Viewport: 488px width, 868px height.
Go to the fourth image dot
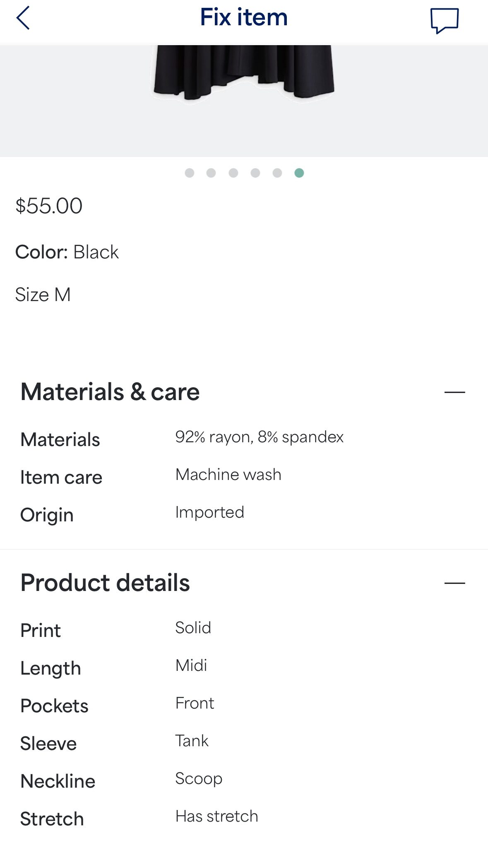tap(255, 173)
